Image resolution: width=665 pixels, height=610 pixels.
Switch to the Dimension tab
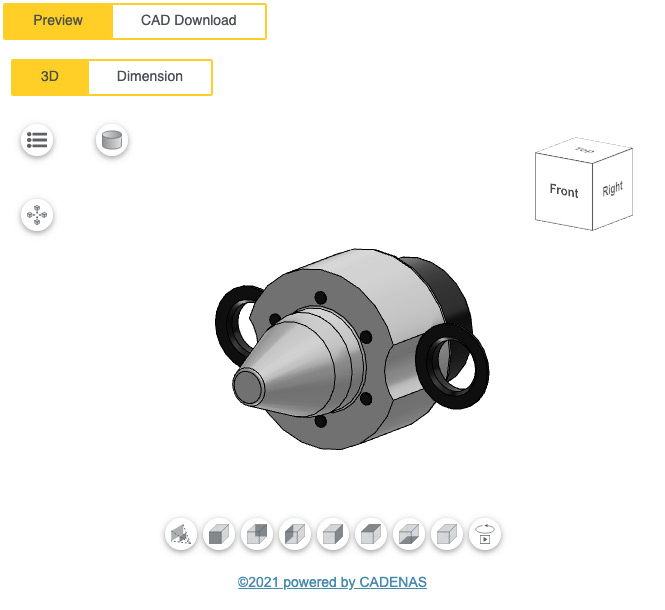click(x=150, y=77)
